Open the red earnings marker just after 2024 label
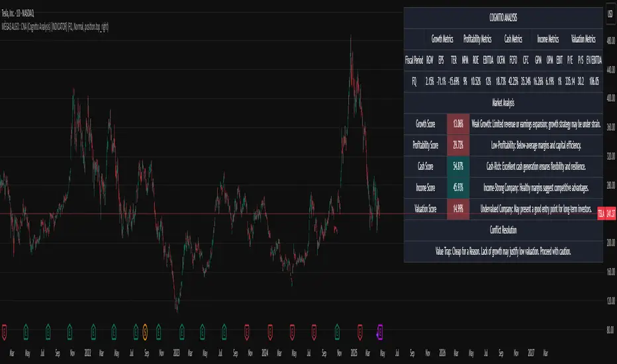The width and height of the screenshot is (617, 364). point(270,332)
